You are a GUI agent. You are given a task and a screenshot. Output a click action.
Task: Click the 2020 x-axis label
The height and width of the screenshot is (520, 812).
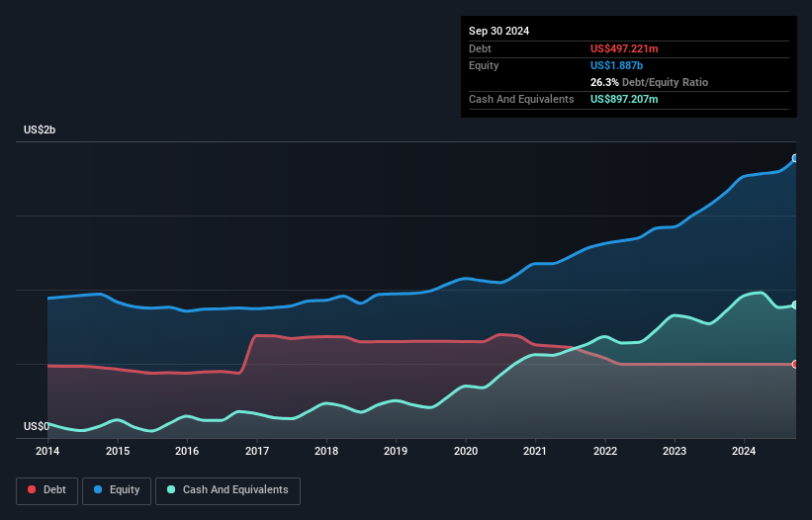point(466,451)
